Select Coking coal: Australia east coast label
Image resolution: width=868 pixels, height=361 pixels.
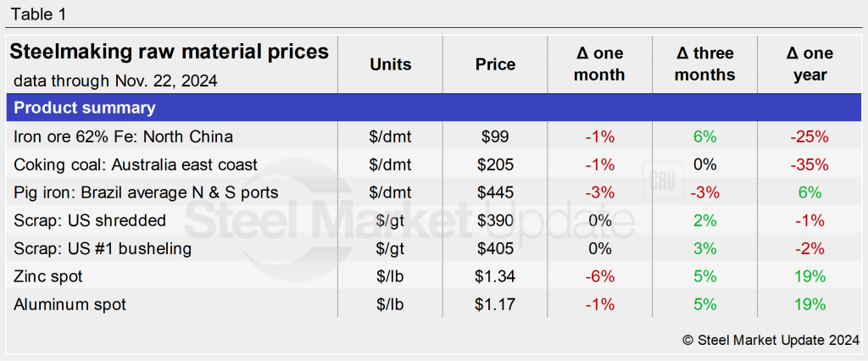pyautogui.click(x=136, y=164)
